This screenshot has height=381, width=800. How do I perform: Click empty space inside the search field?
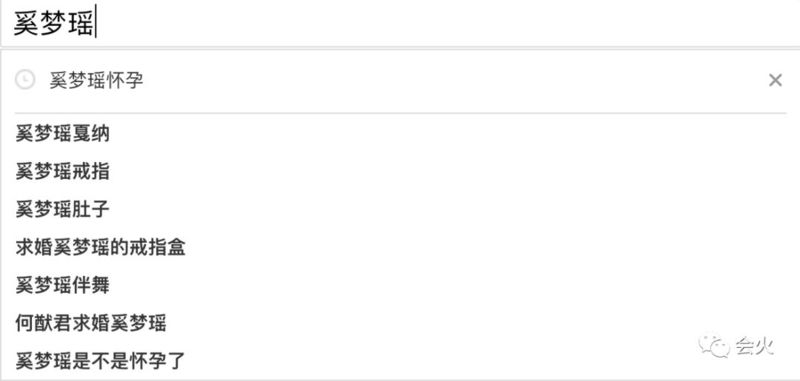pos(444,23)
